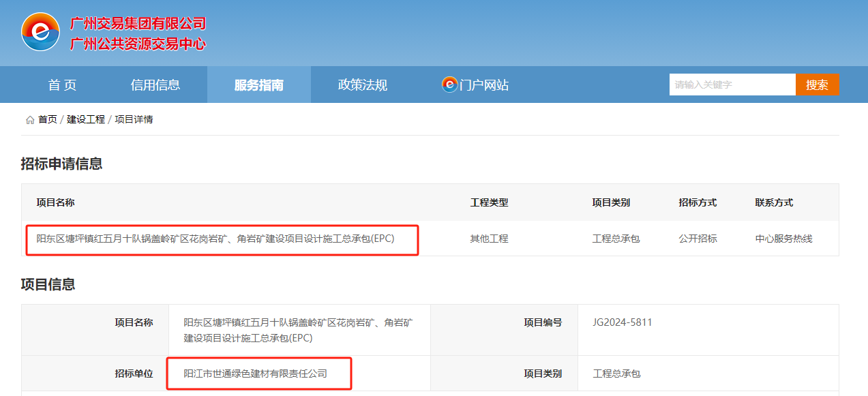Click the highlighted project name in 招标申请信息

click(215, 239)
